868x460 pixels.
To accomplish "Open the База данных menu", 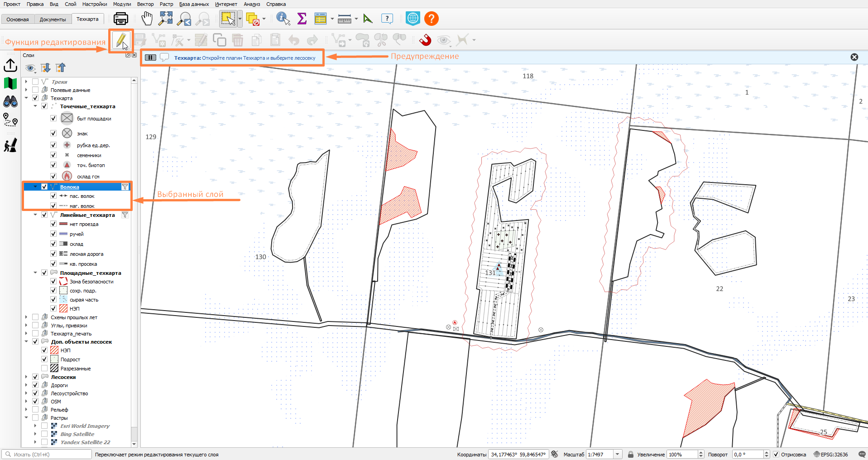I will (x=194, y=4).
